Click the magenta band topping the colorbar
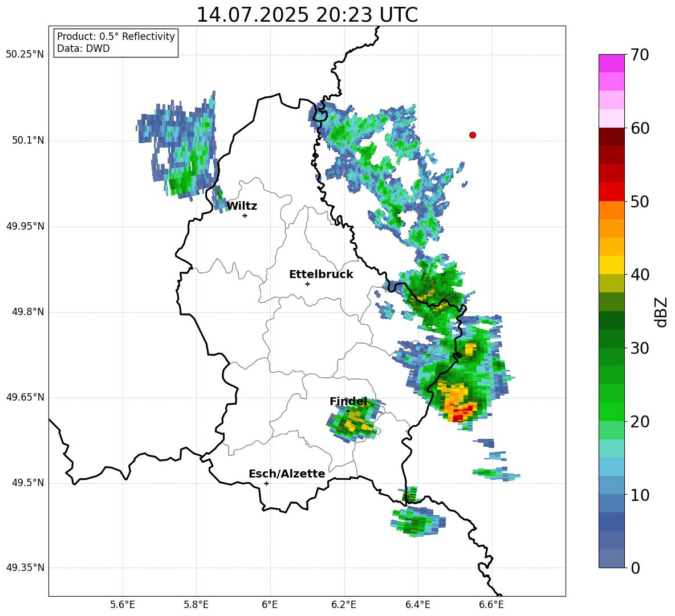Screen dimensions: 675x616 tap(611, 63)
